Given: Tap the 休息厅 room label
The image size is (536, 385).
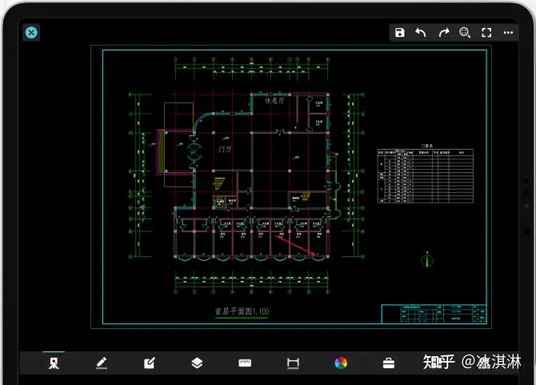Looking at the screenshot, I should (274, 101).
